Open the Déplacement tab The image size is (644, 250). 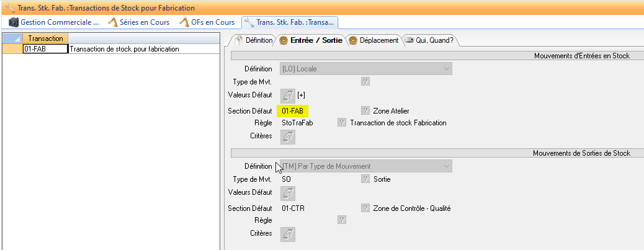click(373, 40)
